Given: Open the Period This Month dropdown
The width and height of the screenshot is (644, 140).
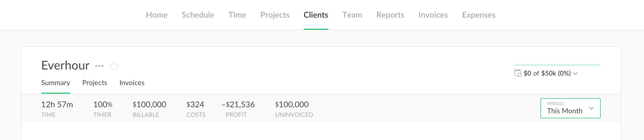Looking at the screenshot, I should pos(570,108).
